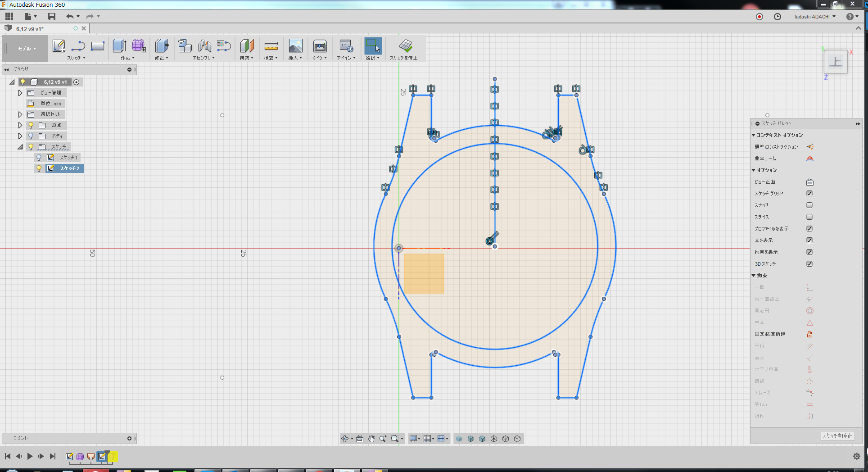Click the Look At navigation icon
The height and width of the screenshot is (472, 868).
point(360,439)
